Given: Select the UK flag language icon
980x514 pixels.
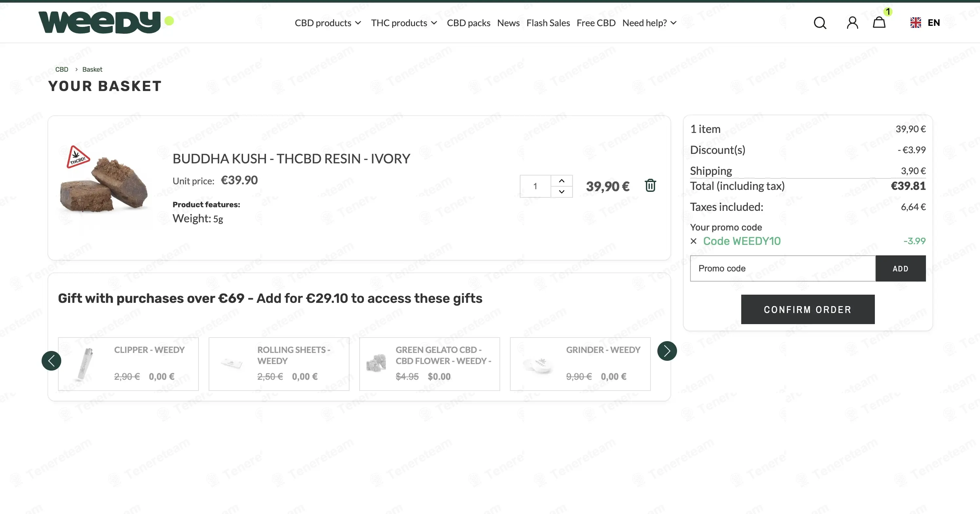Looking at the screenshot, I should point(915,23).
